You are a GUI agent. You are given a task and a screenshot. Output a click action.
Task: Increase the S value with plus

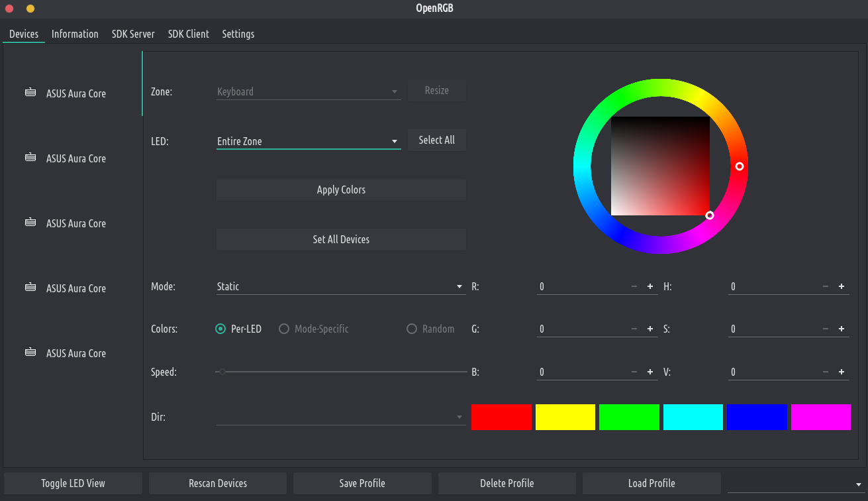842,329
